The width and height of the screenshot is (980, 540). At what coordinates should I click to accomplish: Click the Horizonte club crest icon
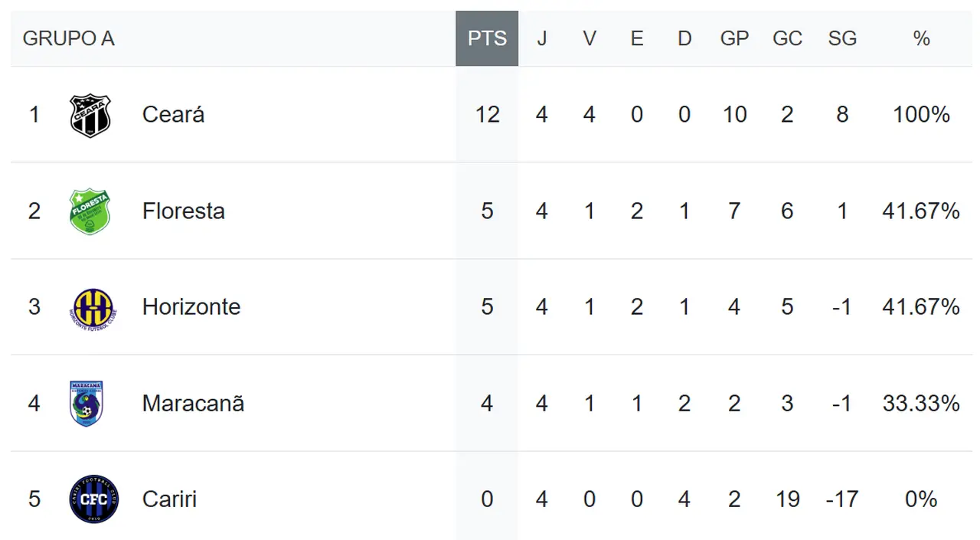tap(92, 308)
